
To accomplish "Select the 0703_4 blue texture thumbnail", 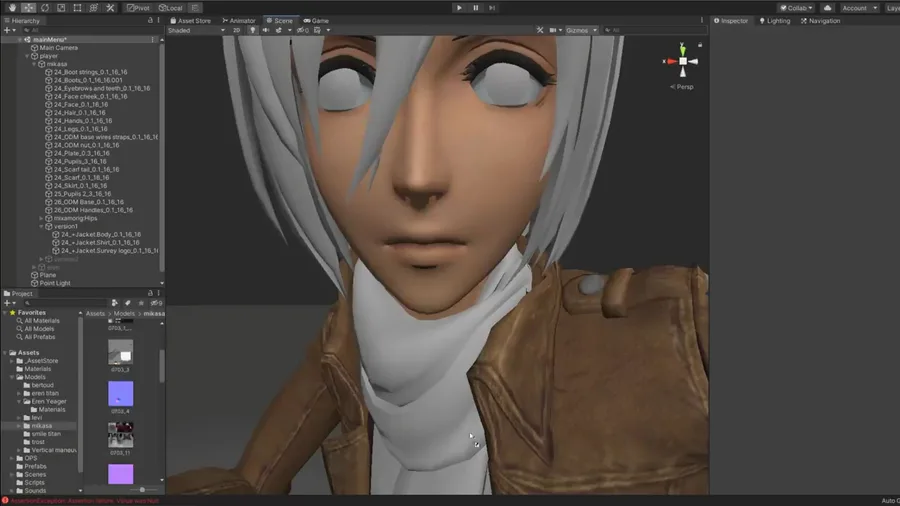I will coord(121,394).
